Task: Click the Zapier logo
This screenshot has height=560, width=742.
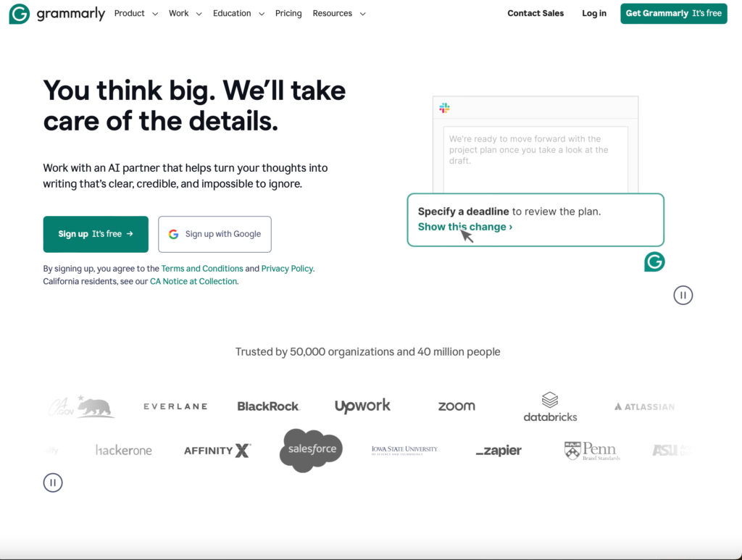Action: (498, 450)
